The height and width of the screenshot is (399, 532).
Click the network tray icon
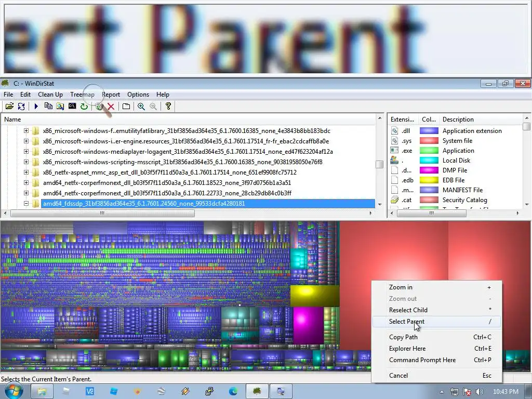pyautogui.click(x=454, y=392)
